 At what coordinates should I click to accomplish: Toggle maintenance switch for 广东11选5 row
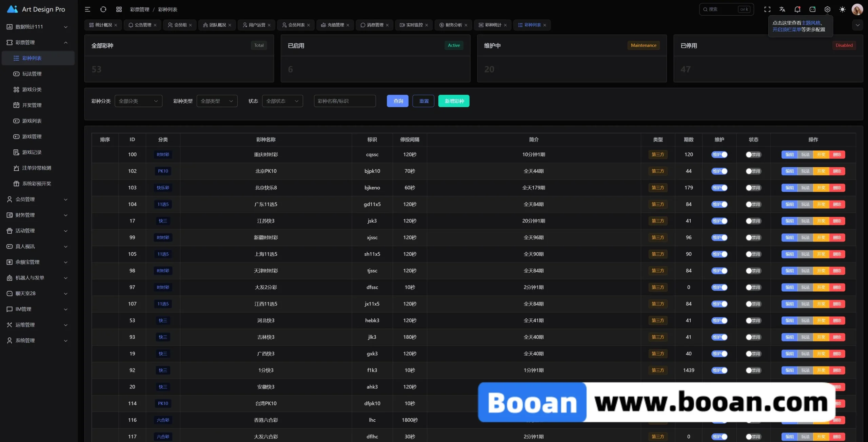click(719, 205)
